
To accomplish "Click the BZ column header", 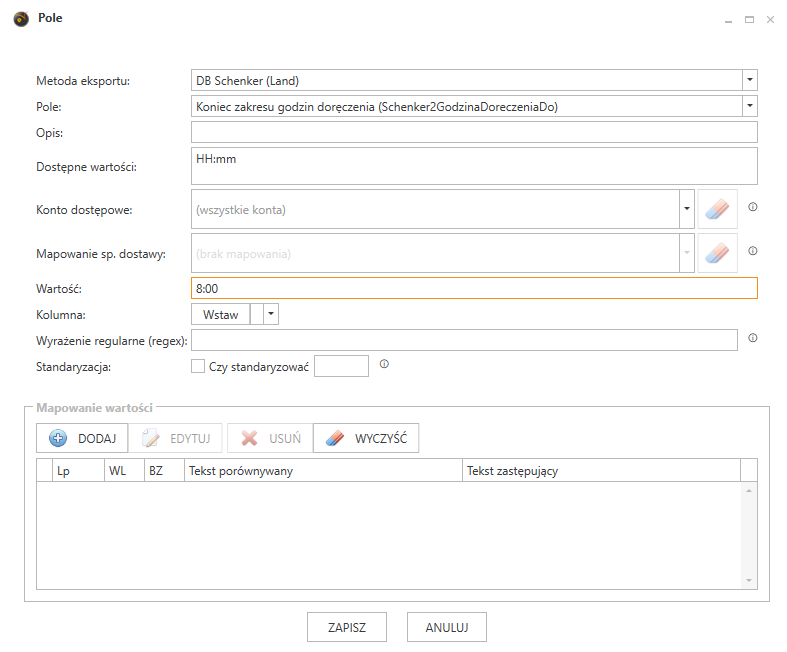I will pyautogui.click(x=165, y=470).
